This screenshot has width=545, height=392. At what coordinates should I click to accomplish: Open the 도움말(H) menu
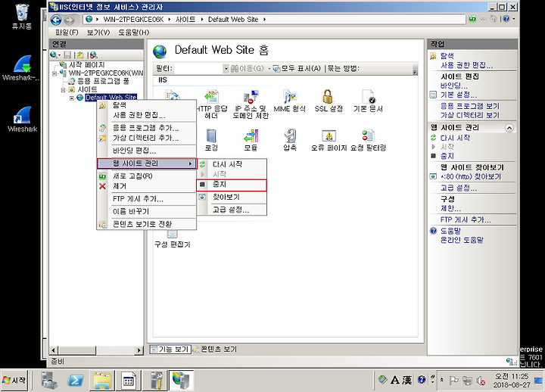coord(133,33)
